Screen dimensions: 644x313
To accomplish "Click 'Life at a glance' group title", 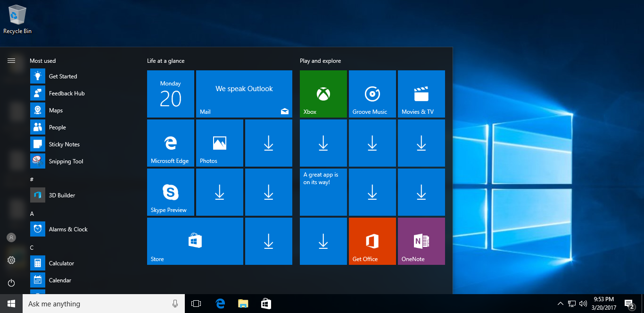I will coord(166,61).
